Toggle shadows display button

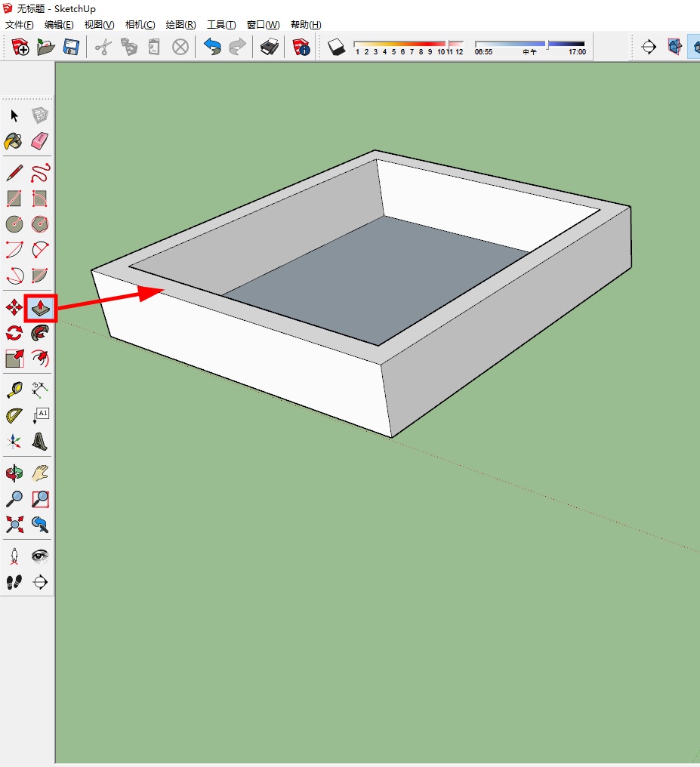[x=337, y=47]
